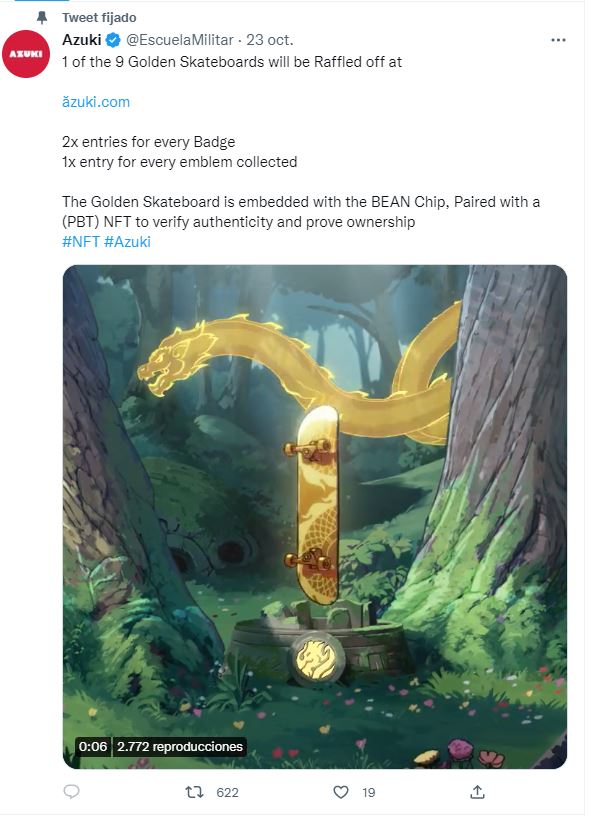
Task: Click the 19 likes count
Action: pos(369,793)
